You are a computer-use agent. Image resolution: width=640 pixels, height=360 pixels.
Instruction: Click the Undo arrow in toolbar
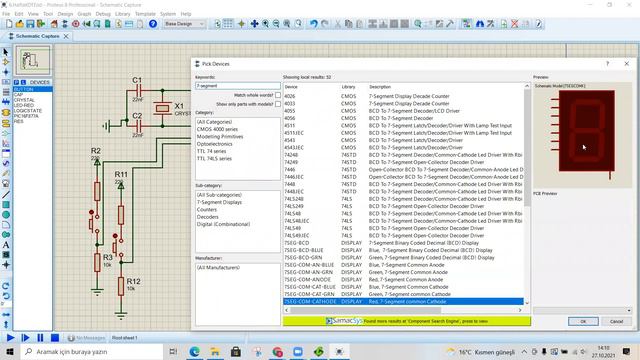coord(313,24)
